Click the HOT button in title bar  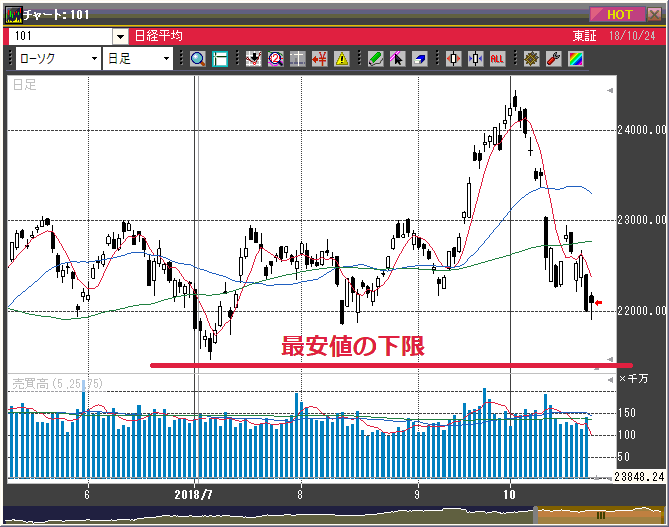pyautogui.click(x=619, y=14)
